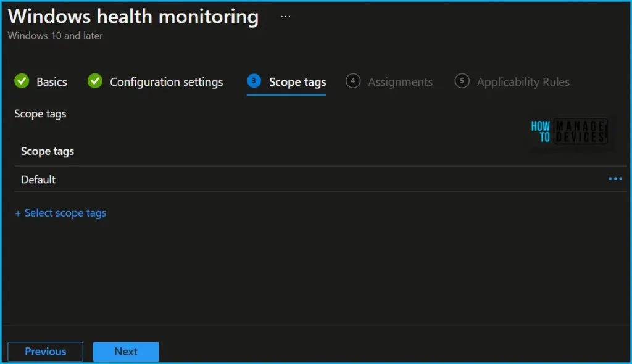
Task: Click the Windows 10 and later subtitle
Action: click(55, 36)
